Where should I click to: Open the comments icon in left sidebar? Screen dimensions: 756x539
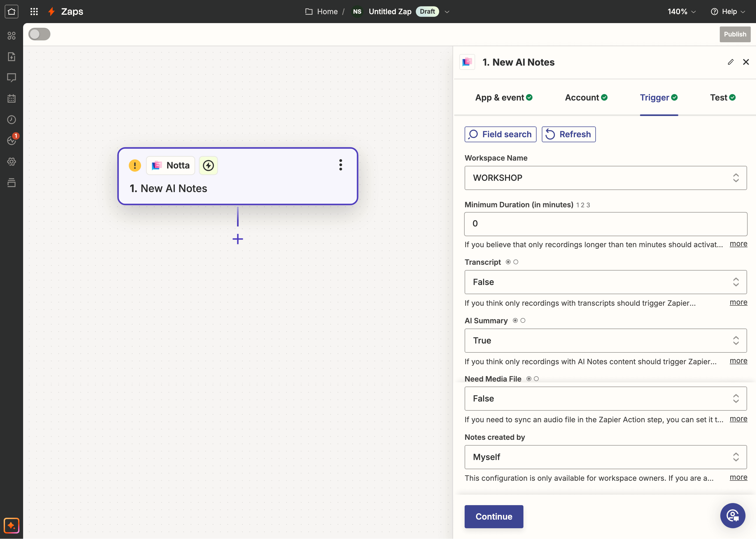tap(12, 78)
